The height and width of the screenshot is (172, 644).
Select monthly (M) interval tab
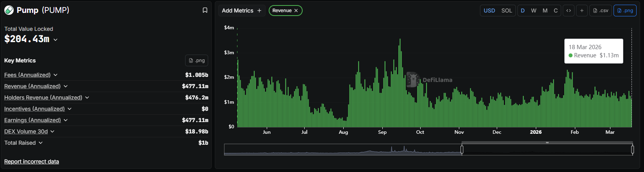click(545, 11)
